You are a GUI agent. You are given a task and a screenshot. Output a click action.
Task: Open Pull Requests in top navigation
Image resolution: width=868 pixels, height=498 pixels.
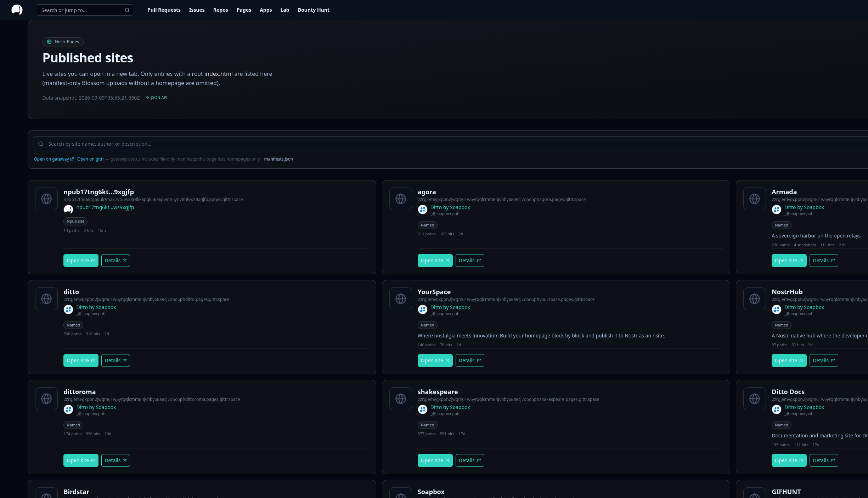pos(164,10)
